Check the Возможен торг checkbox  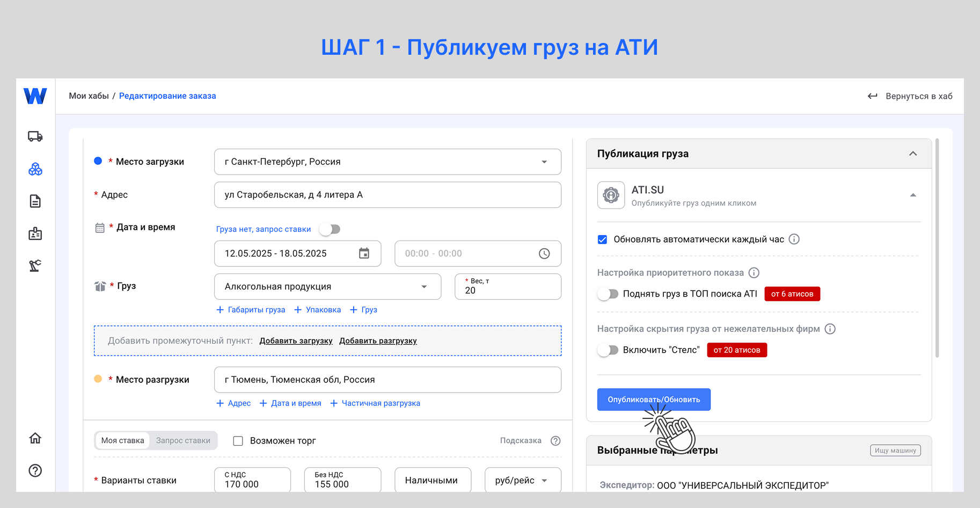coord(238,441)
